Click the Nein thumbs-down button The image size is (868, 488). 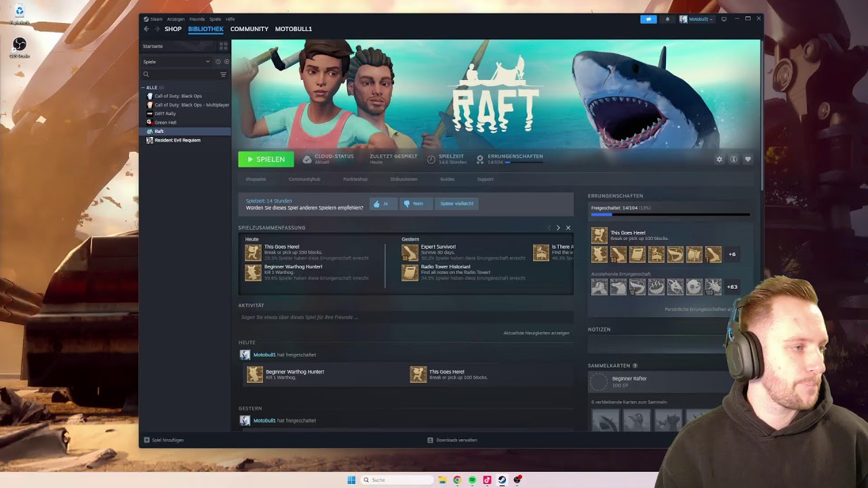point(416,203)
